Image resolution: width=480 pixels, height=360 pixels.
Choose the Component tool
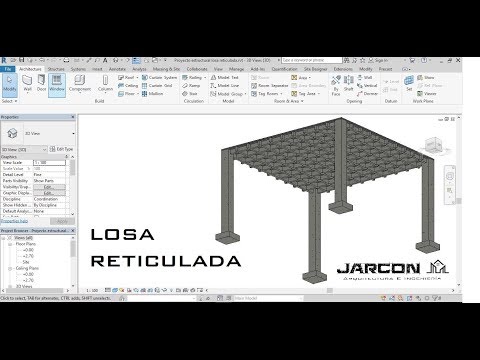point(80,83)
